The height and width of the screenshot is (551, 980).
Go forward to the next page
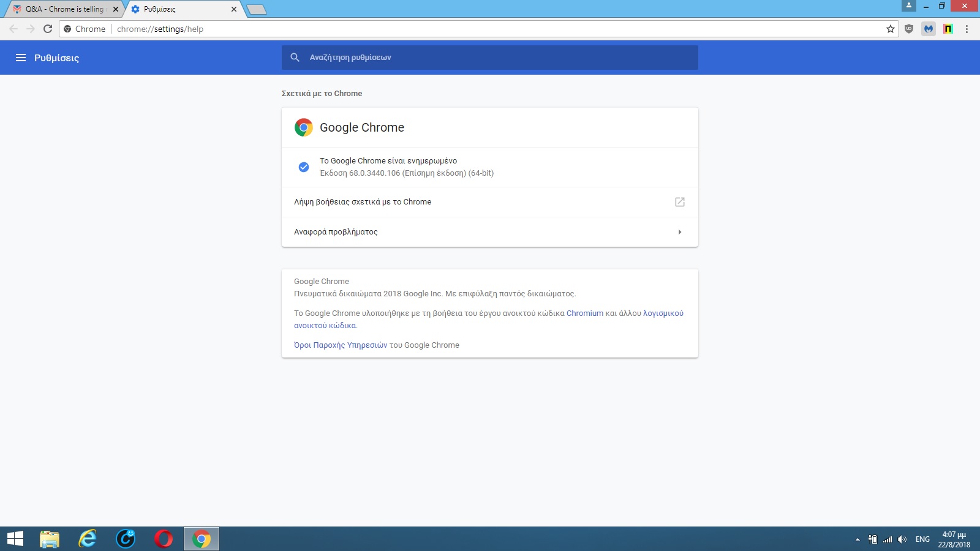click(x=31, y=29)
